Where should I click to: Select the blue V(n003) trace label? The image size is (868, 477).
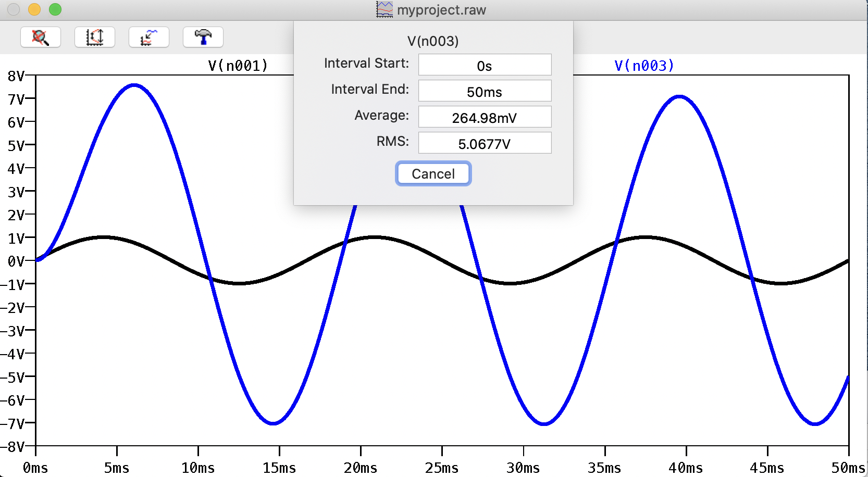point(644,66)
